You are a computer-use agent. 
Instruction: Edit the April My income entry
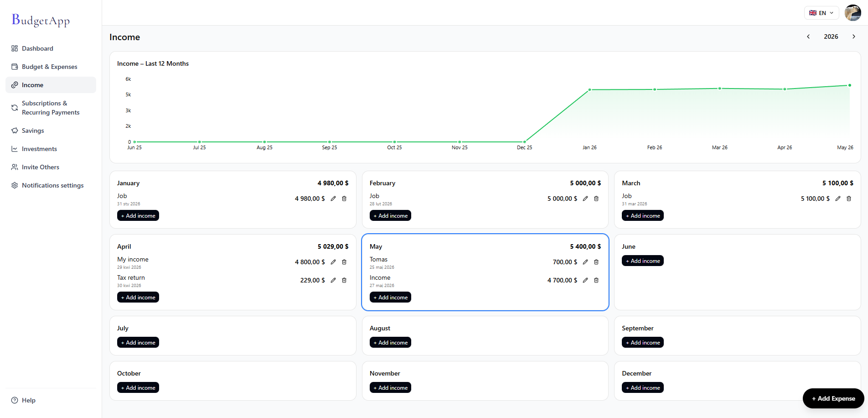coord(333,262)
